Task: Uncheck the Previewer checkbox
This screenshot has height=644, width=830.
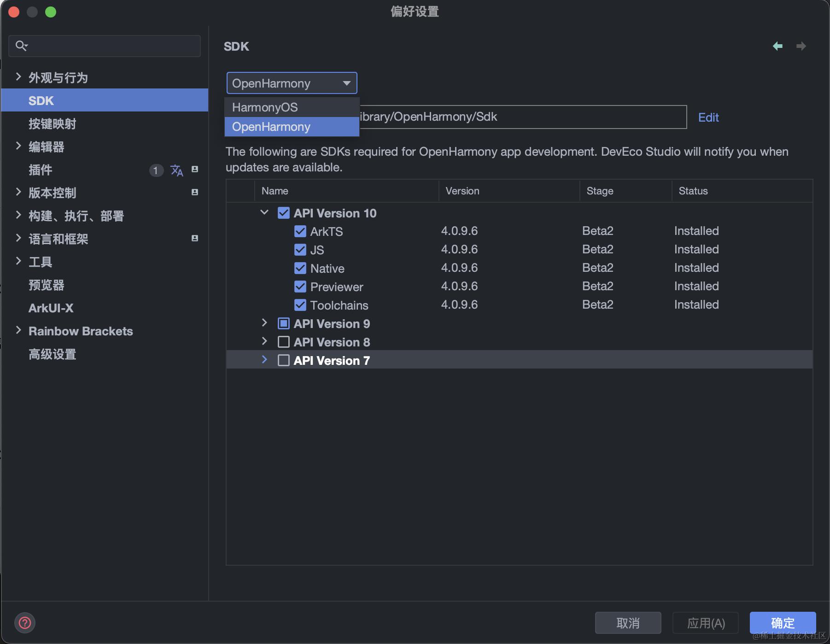Action: (x=300, y=287)
